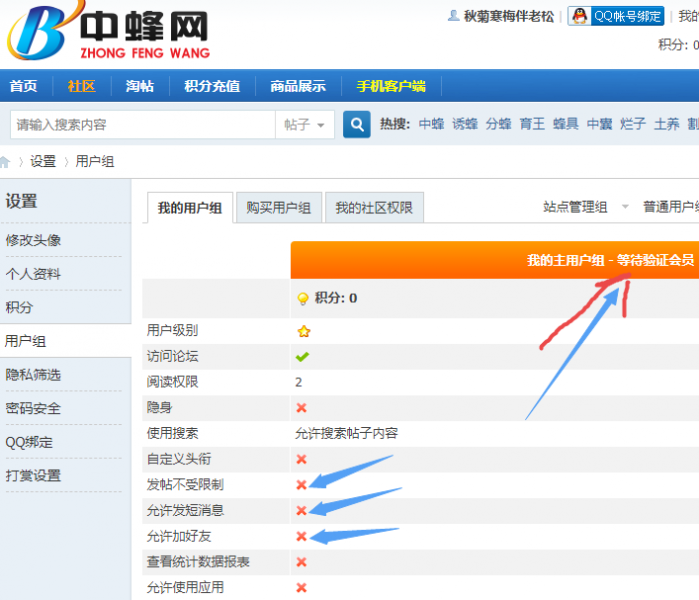Click the user avatar icon beside username
The width and height of the screenshot is (699, 600).
454,16
